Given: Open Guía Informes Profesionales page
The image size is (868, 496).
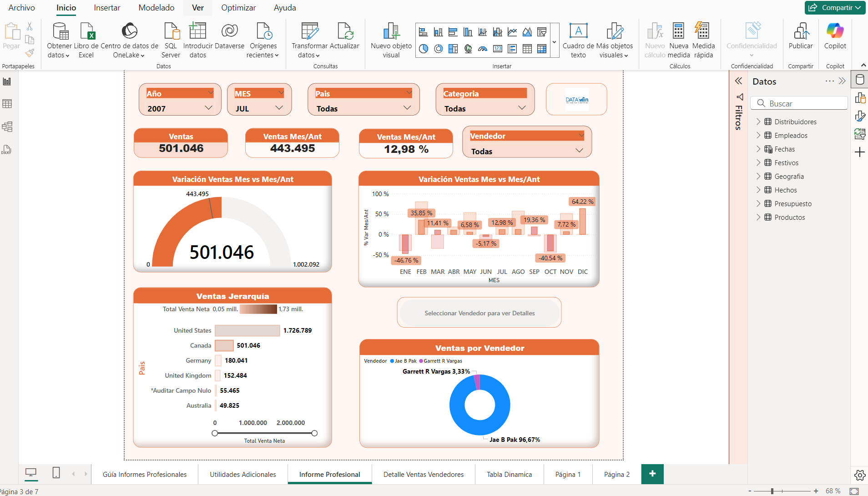Looking at the screenshot, I should coord(145,474).
